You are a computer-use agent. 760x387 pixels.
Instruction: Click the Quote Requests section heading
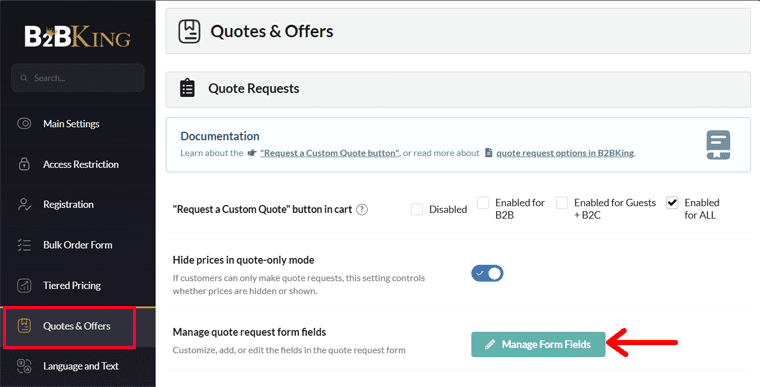click(253, 88)
